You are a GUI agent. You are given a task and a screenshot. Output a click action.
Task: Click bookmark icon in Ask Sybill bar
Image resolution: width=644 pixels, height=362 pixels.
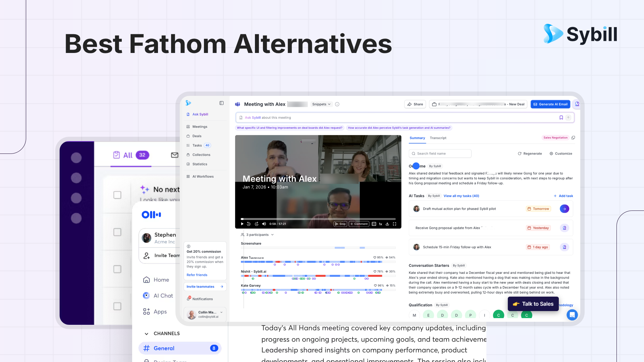coord(561,118)
